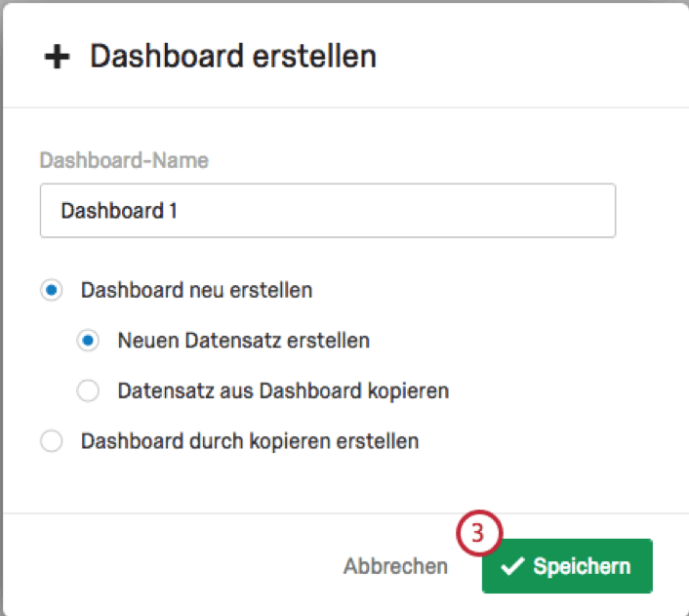689x616 pixels.
Task: Click the Datensatz aus Dashboard kopieren label
Action: click(x=283, y=390)
